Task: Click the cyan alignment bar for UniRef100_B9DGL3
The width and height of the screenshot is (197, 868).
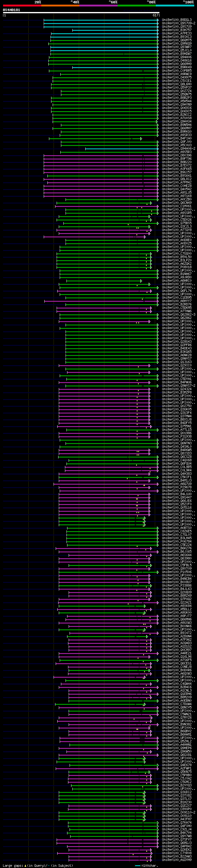Action: pyautogui.click(x=101, y=20)
